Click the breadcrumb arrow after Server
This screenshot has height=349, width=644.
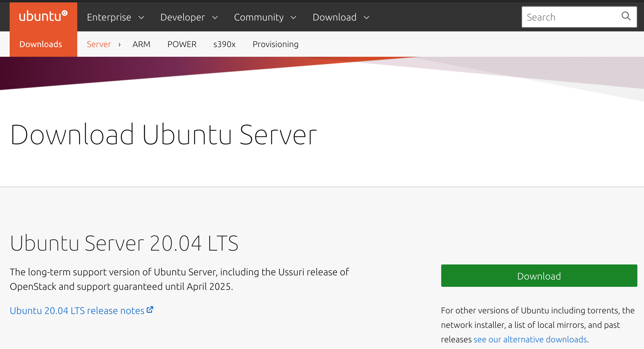coord(120,44)
